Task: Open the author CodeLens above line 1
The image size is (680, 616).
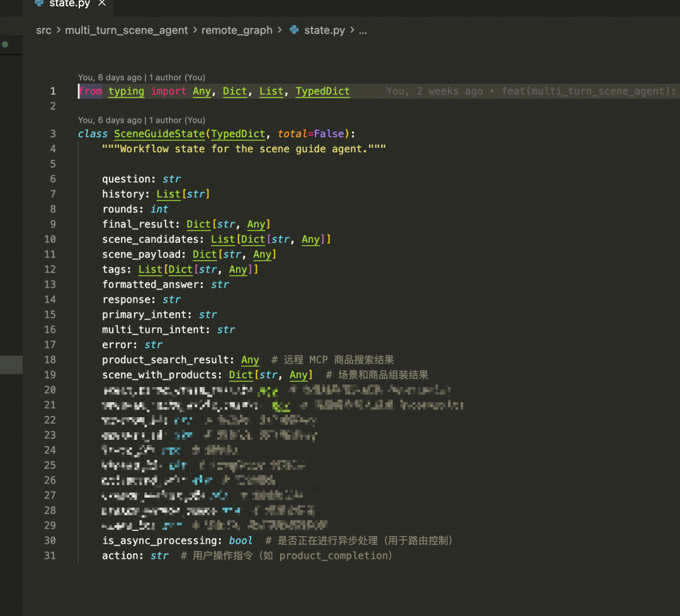Action: pyautogui.click(x=141, y=77)
